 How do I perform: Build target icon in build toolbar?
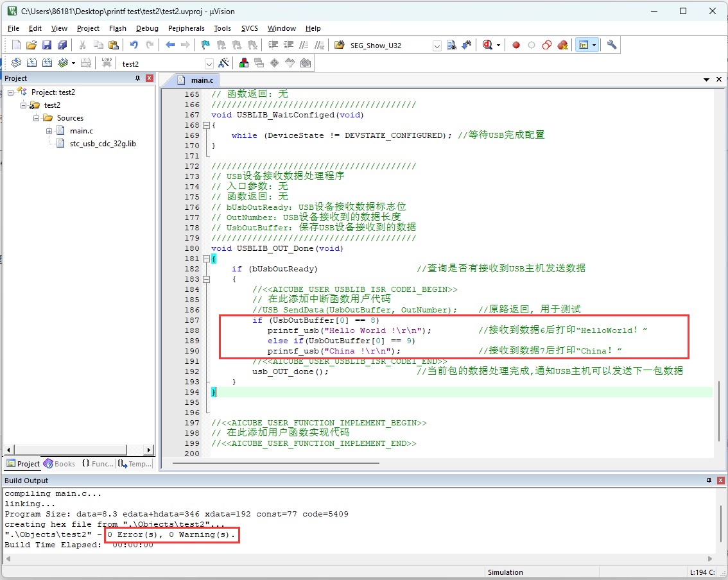click(31, 63)
